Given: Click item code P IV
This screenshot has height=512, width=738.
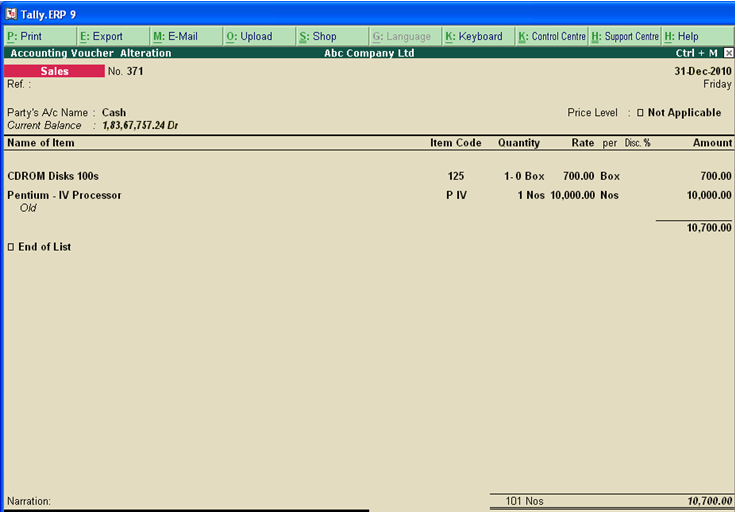Looking at the screenshot, I should coord(456,195).
